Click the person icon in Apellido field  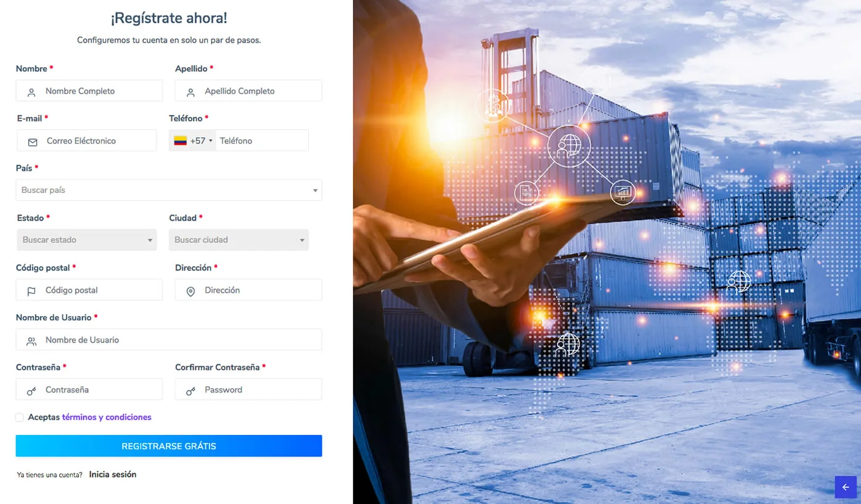point(190,92)
